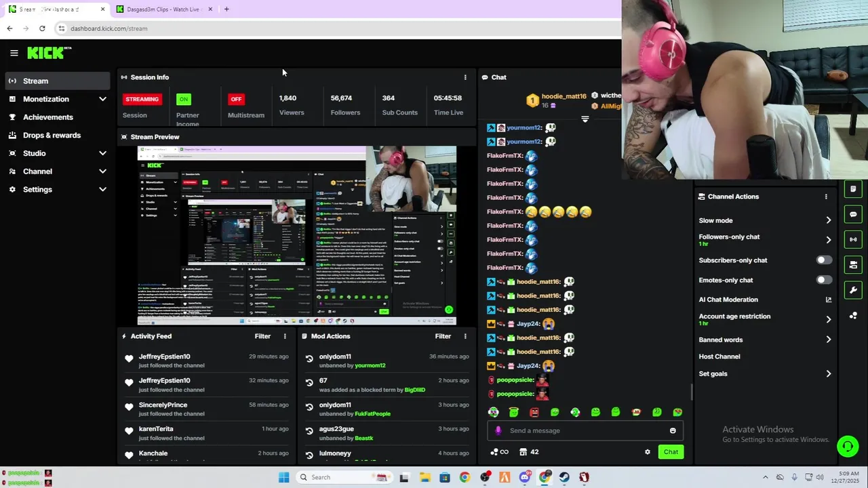Image resolution: width=868 pixels, height=488 pixels.
Task: Click the wrench icon in right rail
Action: point(853,290)
